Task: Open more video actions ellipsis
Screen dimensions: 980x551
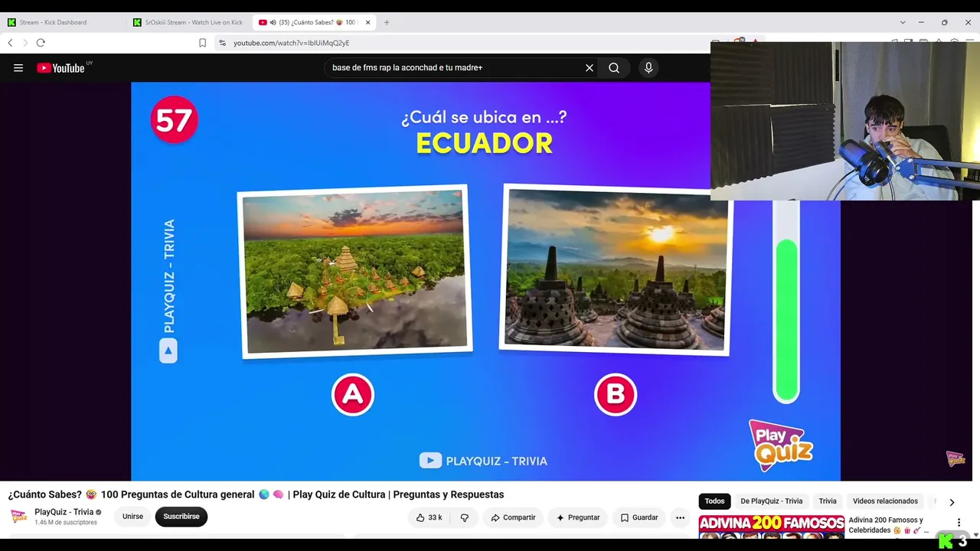Action: click(680, 517)
